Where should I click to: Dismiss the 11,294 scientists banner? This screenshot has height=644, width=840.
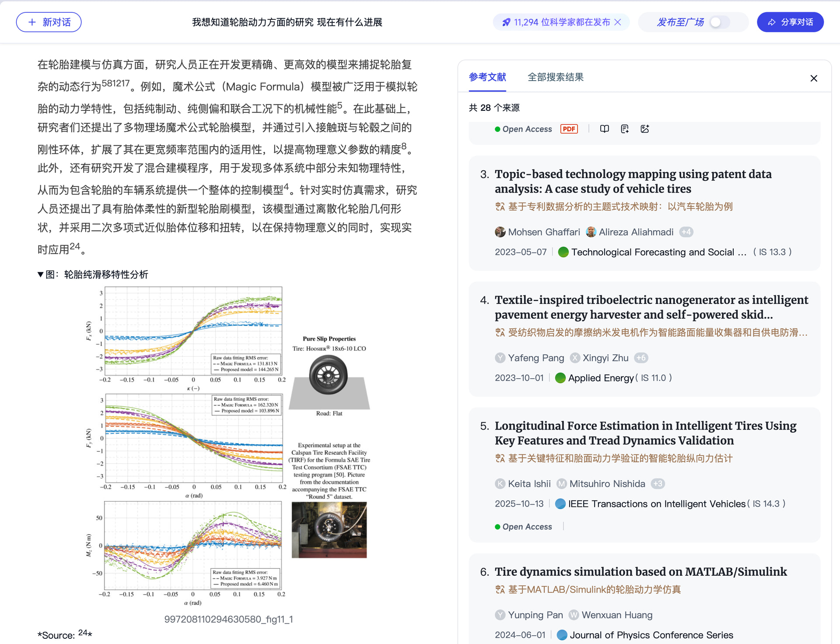tap(618, 22)
